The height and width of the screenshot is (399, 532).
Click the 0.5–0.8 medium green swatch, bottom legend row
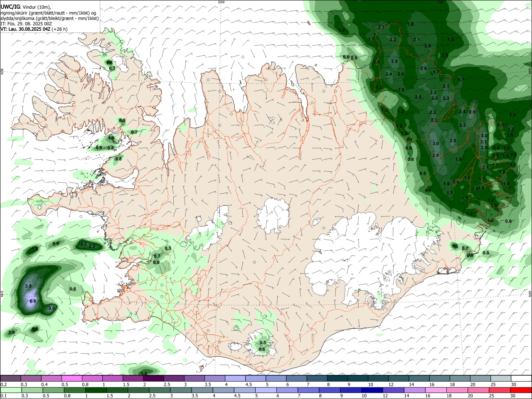tap(54, 390)
